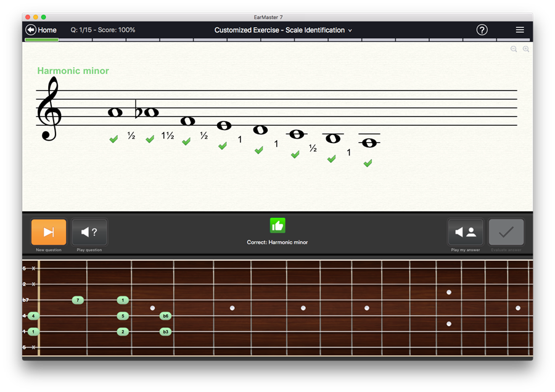Click the Evaluate answer checkmark button
555x392 pixels.
coord(506,232)
